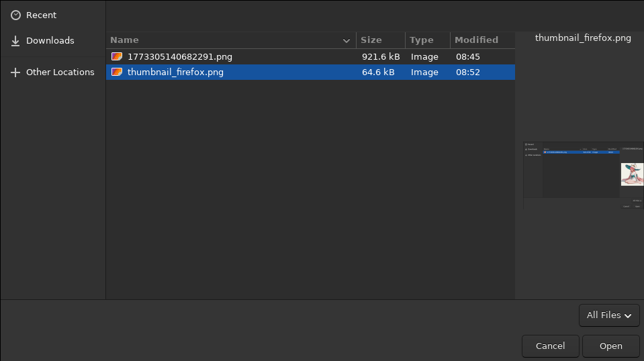The width and height of the screenshot is (644, 361).
Task: Click the image icon of thumbnail_firefox.png
Action: point(117,72)
